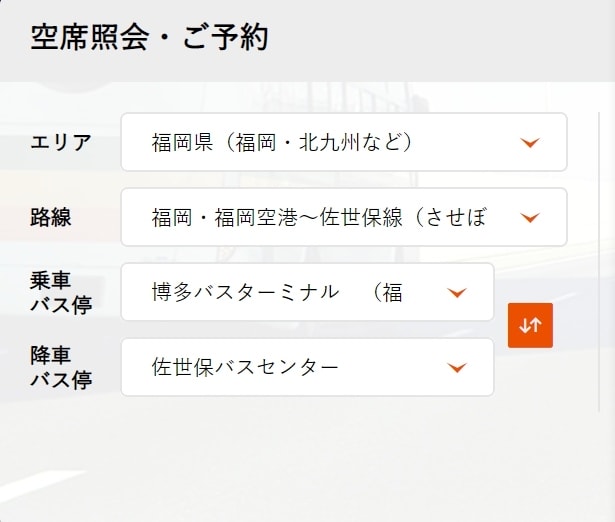This screenshot has height=522, width=615.
Task: Click the chevron arrow in the 降車バス停 dropdown
Action: click(457, 368)
